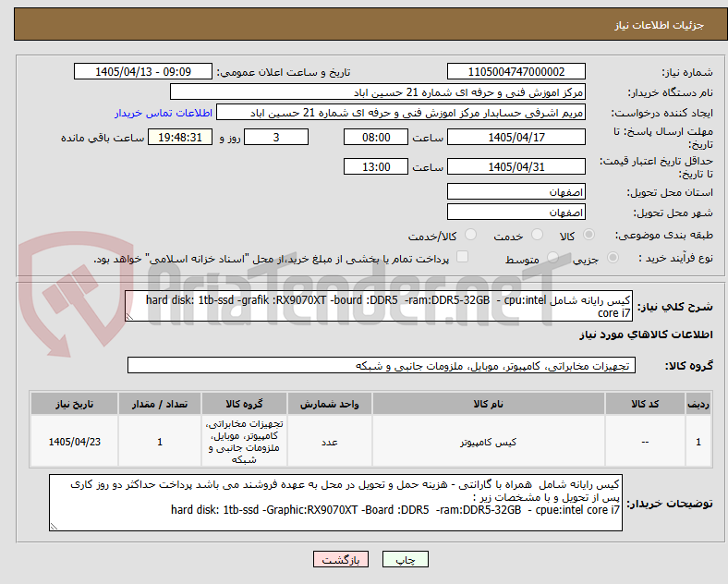Click the validity time field 13:00
The width and height of the screenshot is (728, 584).
click(x=376, y=166)
